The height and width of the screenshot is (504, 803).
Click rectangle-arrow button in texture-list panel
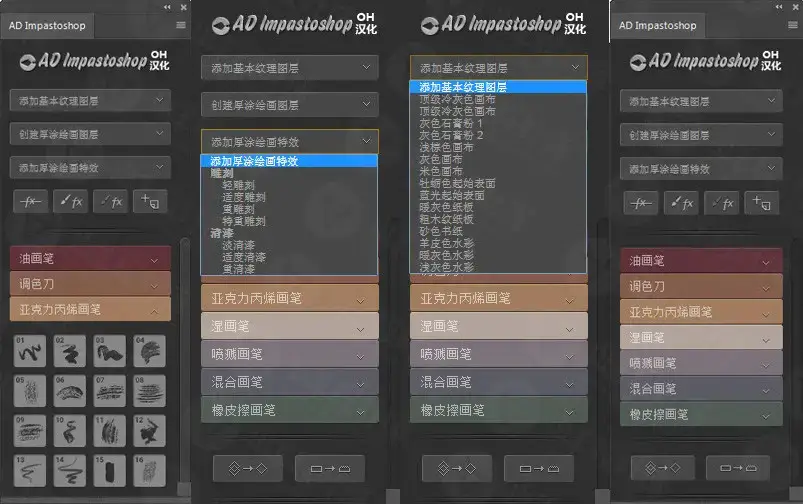point(539,468)
